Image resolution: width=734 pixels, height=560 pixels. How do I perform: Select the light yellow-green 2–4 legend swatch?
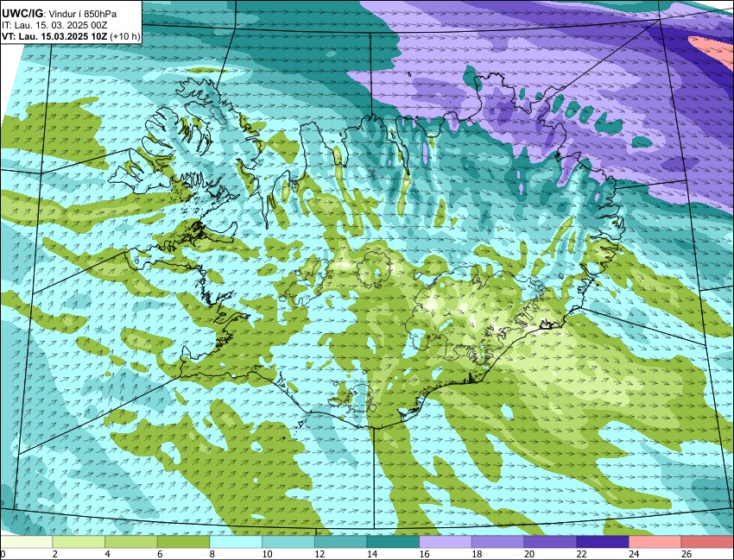79,542
